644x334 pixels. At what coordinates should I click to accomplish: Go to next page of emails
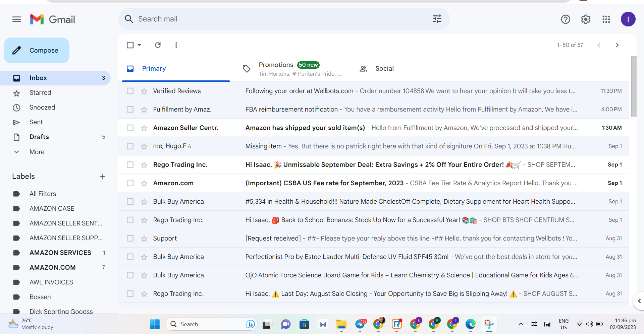(x=617, y=45)
